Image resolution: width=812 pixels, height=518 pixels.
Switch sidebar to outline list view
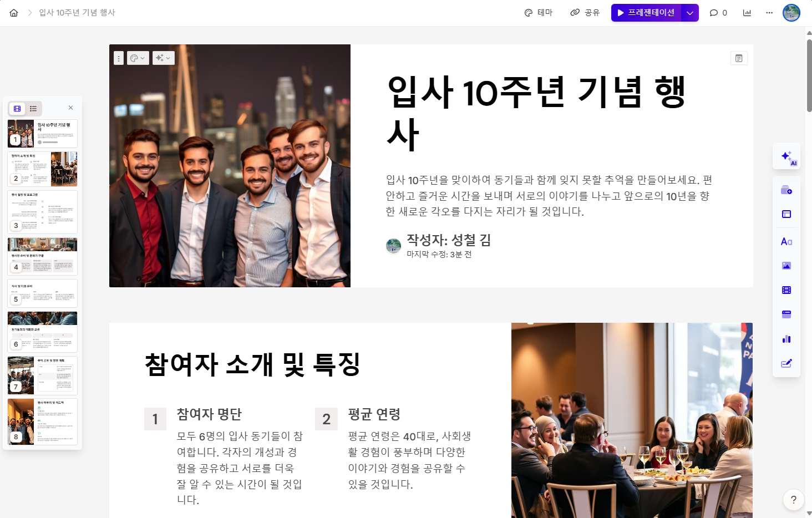pyautogui.click(x=33, y=109)
